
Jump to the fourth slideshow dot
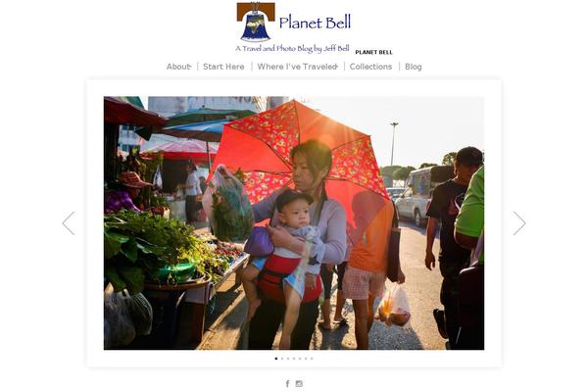pos(294,359)
